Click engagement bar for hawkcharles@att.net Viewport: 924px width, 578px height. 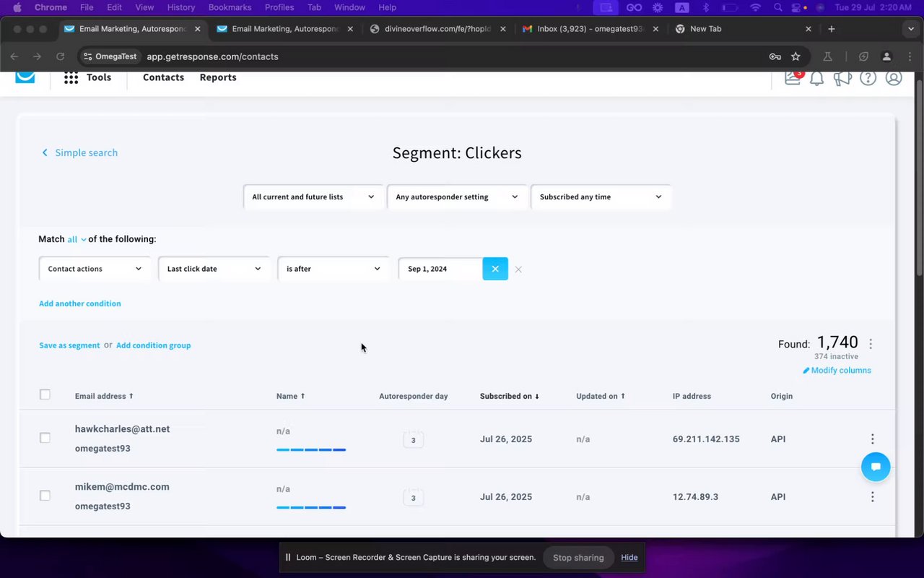(311, 450)
